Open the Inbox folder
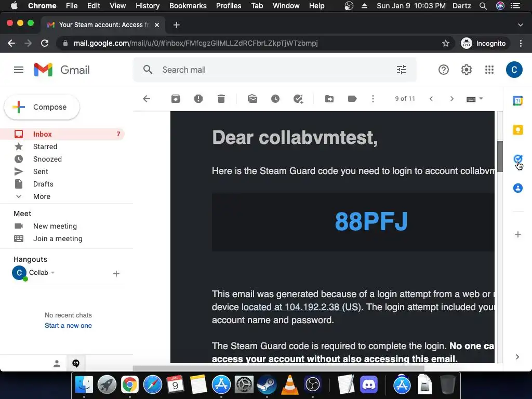Screen dimensions: 532x399 62,134
